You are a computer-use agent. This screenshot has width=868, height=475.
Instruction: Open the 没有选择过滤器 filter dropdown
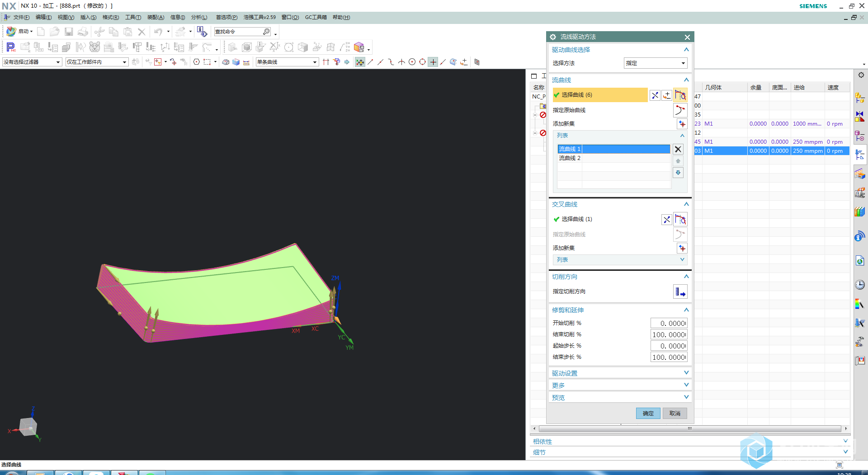pyautogui.click(x=32, y=62)
